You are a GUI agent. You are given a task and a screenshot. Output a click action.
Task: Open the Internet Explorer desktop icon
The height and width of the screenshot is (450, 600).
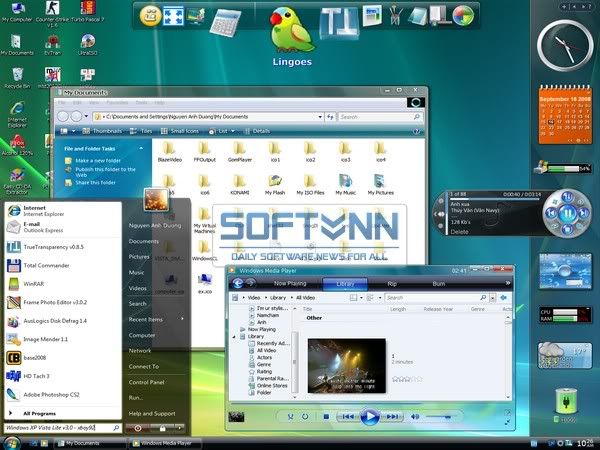(17, 114)
